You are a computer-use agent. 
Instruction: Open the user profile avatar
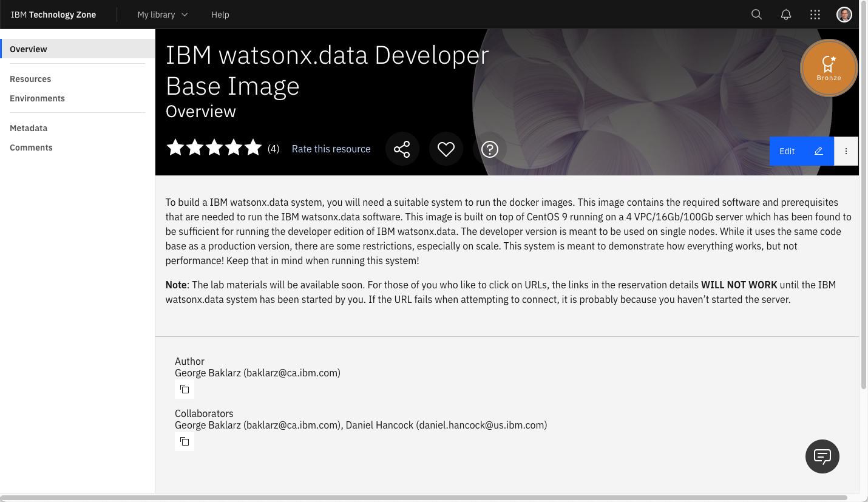(844, 15)
